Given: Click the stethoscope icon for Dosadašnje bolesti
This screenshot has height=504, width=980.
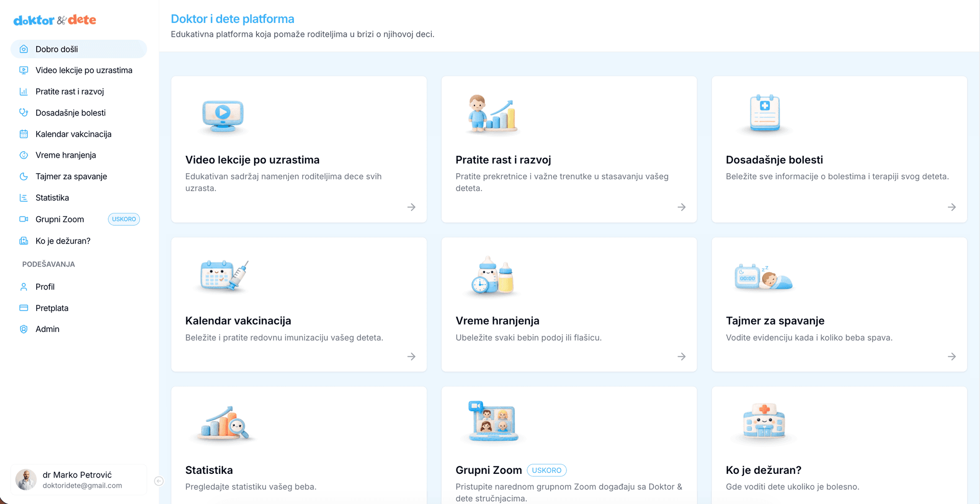Looking at the screenshot, I should click(23, 113).
